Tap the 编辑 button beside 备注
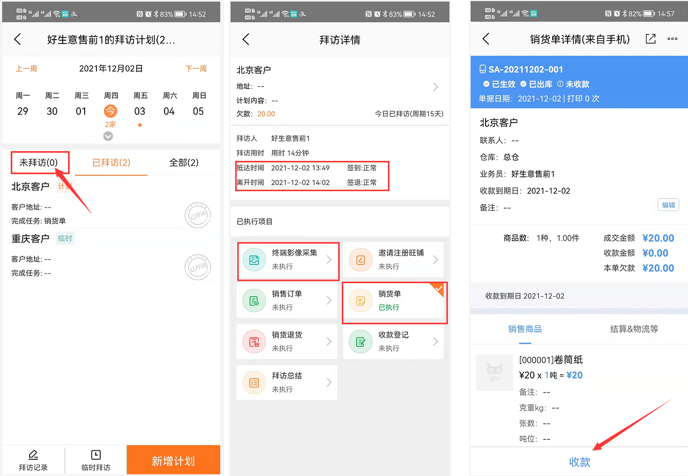 click(x=668, y=205)
